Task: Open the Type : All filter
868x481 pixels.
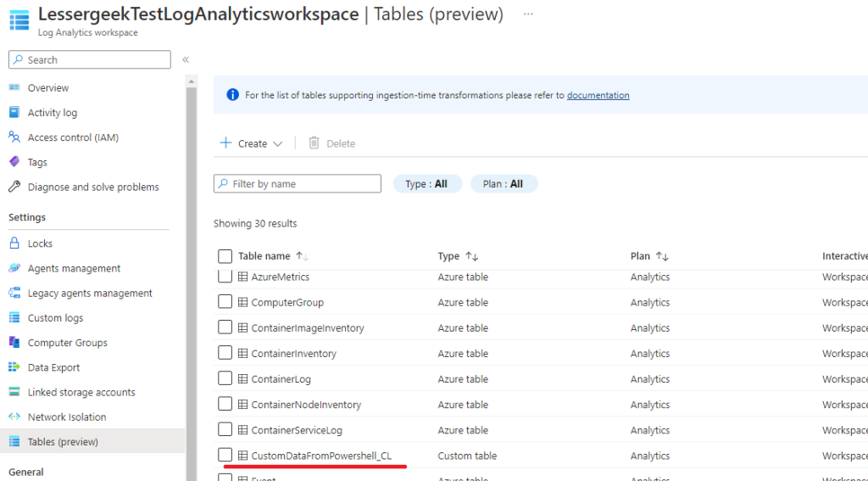Action: [x=427, y=184]
